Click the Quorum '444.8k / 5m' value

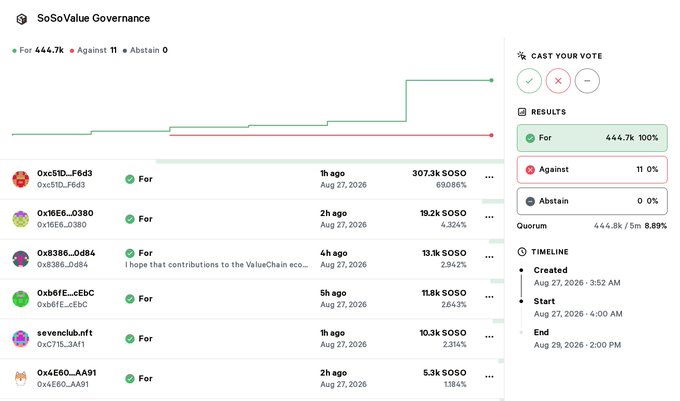click(617, 226)
